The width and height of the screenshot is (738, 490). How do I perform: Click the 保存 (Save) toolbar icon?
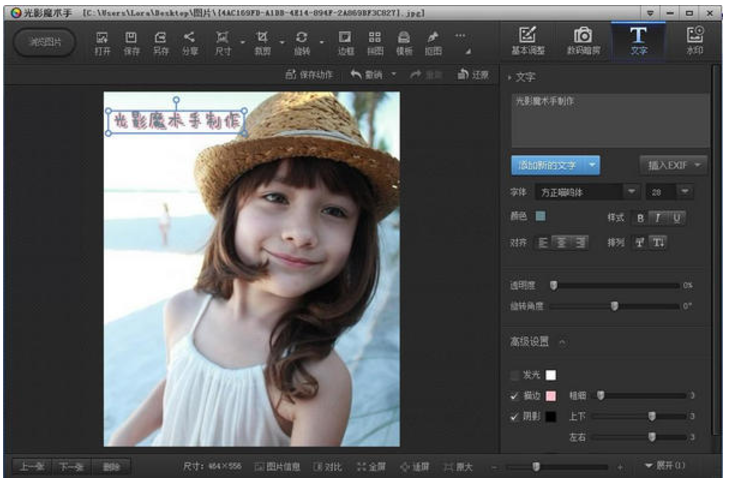(x=131, y=41)
